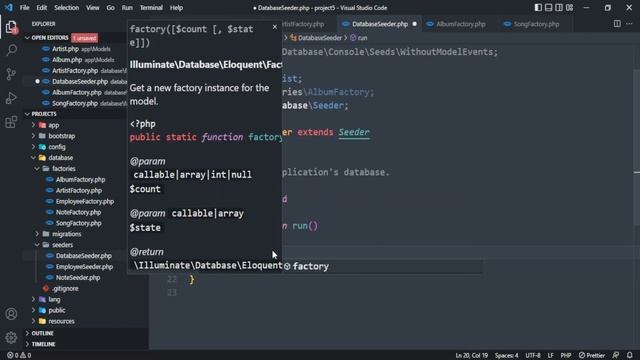Open the Source Control view icon
The width and height of the screenshot is (640, 360).
pos(11,74)
